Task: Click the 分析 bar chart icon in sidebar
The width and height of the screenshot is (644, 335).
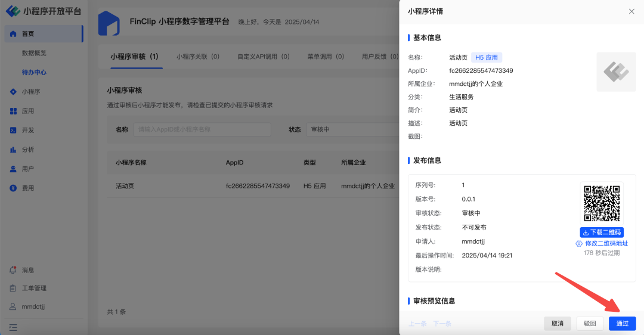Action: pos(13,150)
